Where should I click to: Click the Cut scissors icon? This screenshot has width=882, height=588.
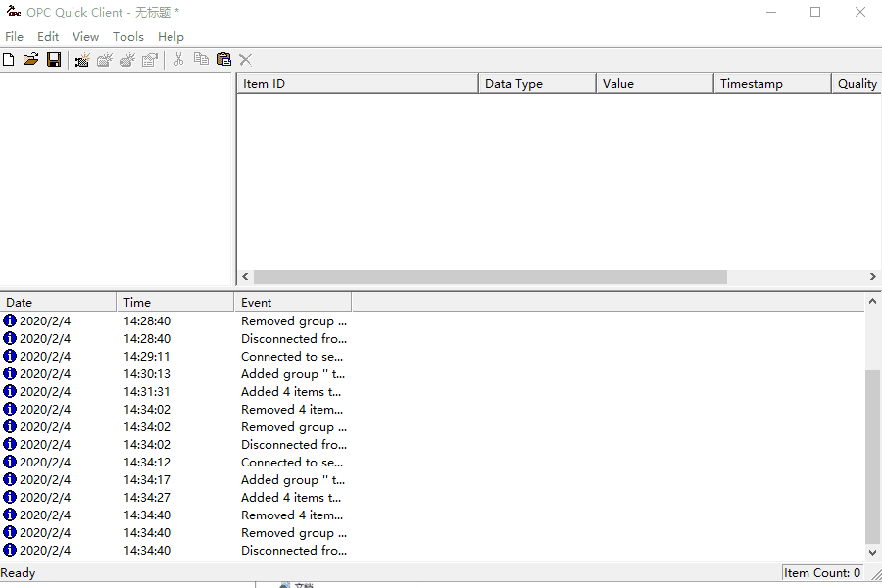tap(179, 59)
